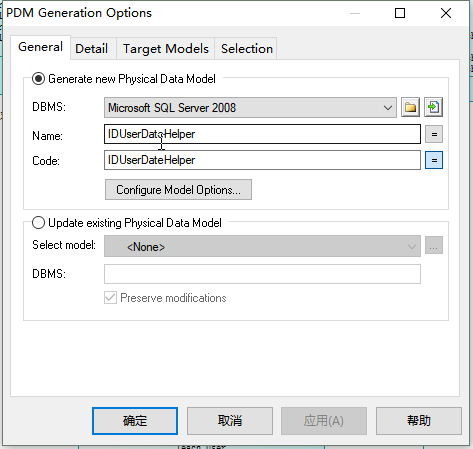Click the embed DBMS file icon
Image resolution: width=473 pixels, height=449 pixels.
point(434,107)
